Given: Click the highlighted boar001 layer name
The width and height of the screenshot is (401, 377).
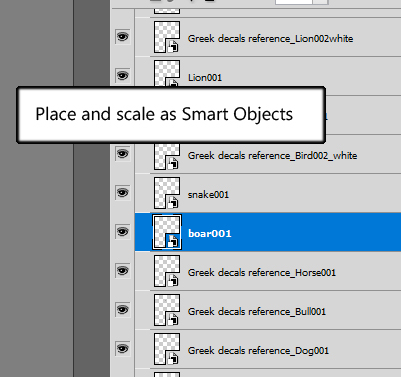Looking at the screenshot, I should (x=210, y=233).
